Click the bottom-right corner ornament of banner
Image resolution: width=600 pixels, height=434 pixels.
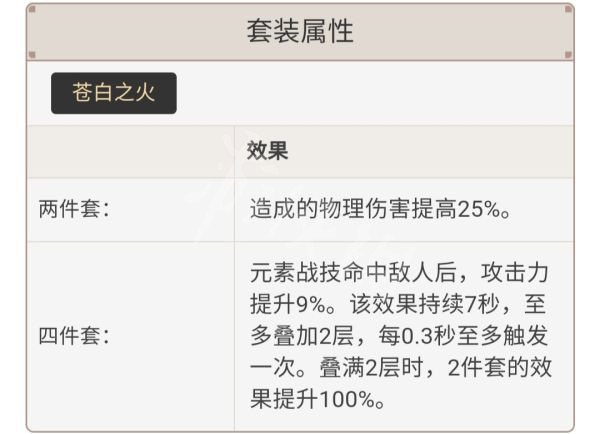click(568, 54)
